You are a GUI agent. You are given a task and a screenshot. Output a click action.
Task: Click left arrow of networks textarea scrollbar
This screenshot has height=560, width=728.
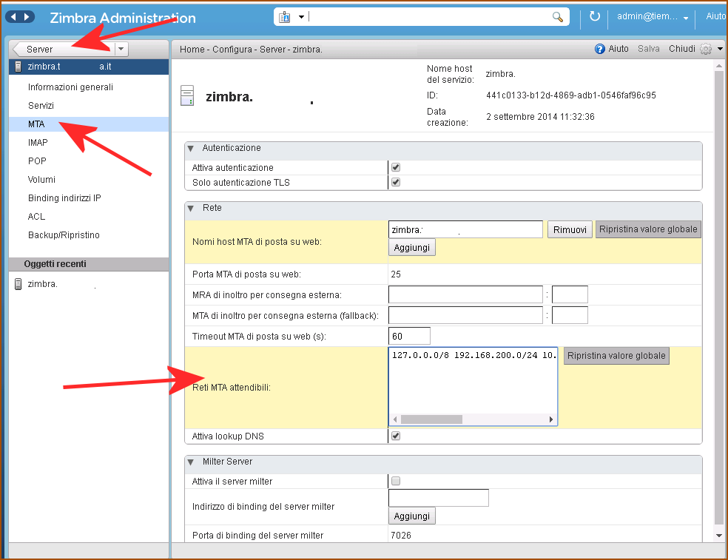click(395, 419)
